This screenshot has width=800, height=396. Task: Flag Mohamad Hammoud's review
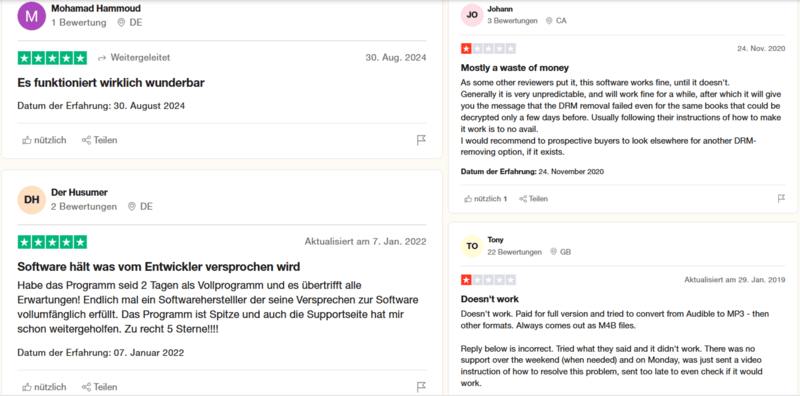coord(421,140)
